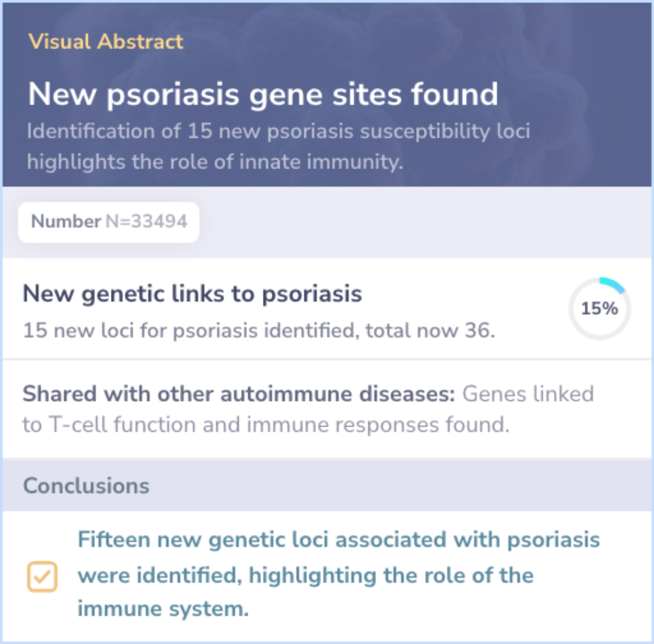Click the cyan arc on the progress ring
Screen dimensions: 654x644
tap(613, 284)
